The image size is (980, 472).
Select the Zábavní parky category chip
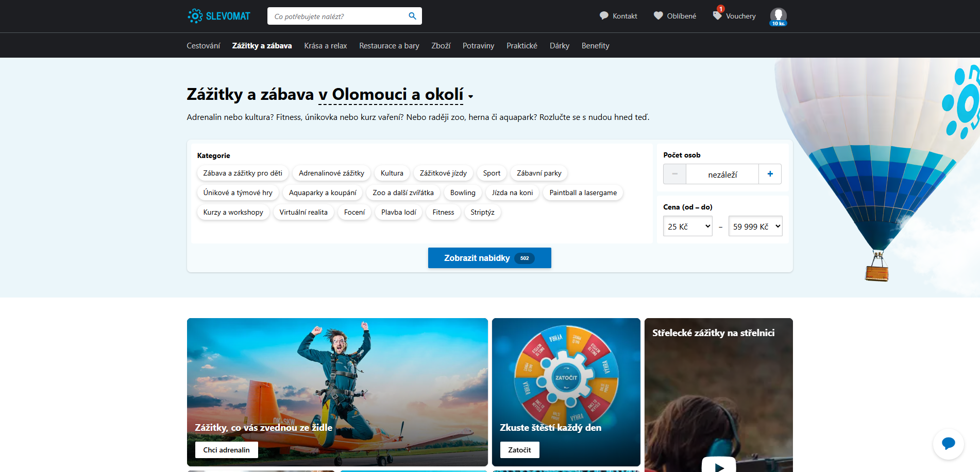539,173
